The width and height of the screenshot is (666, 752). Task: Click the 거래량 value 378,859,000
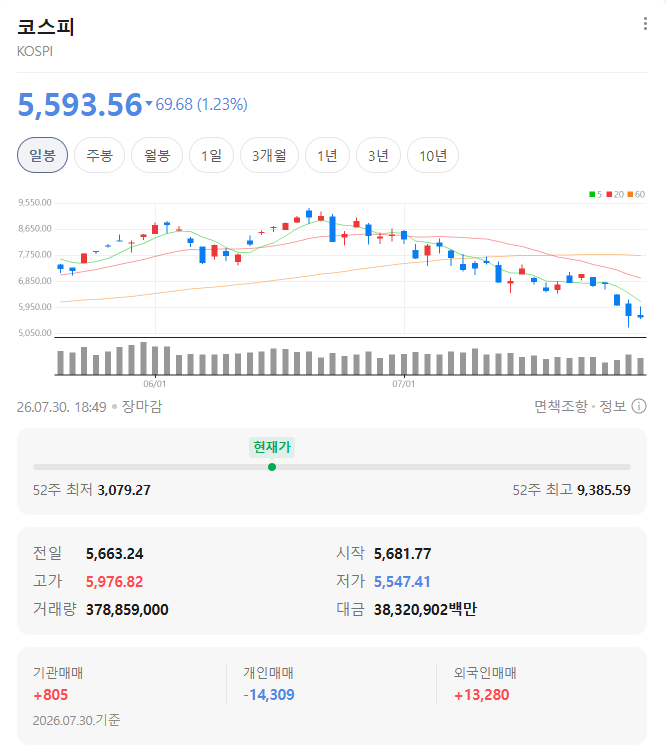127,610
